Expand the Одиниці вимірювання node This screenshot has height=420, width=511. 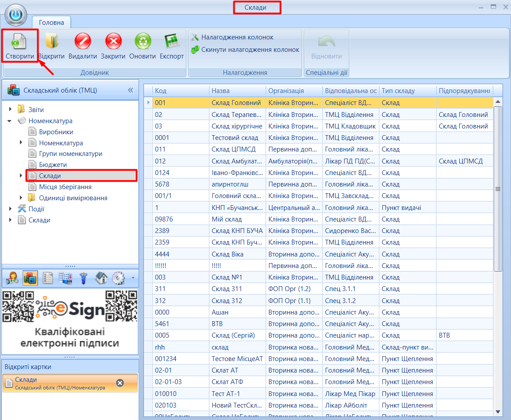tap(21, 198)
